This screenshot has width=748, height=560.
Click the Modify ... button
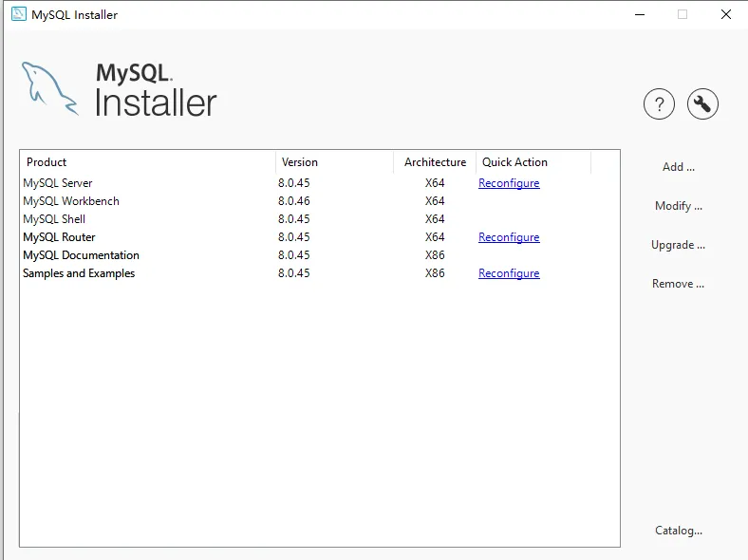point(679,206)
